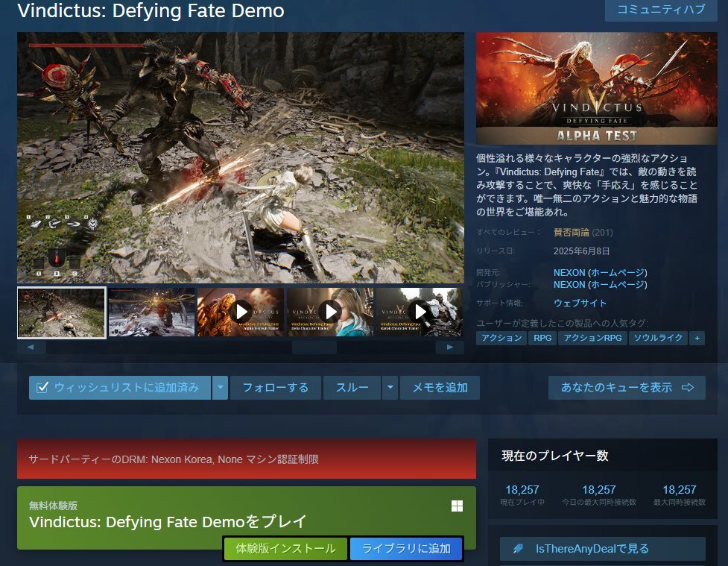728x566 pixels.
Task: Select the first screenshot thumbnail
Action: coord(62,312)
